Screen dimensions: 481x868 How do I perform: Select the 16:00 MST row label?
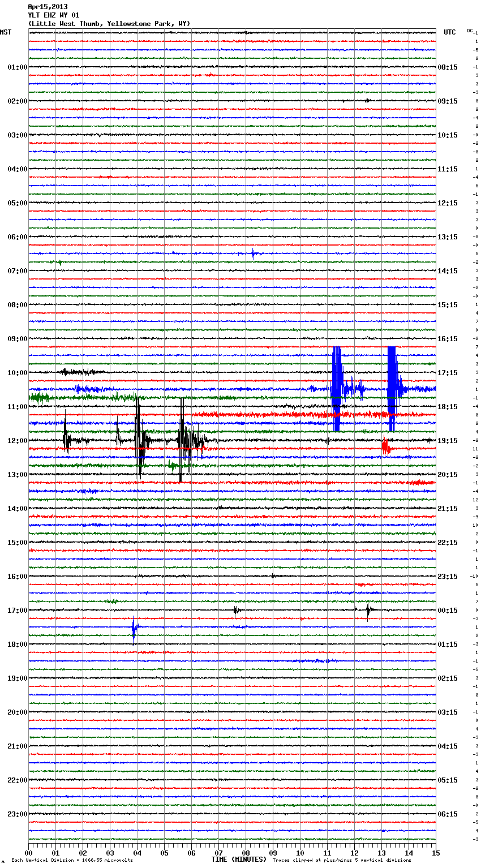(18, 577)
